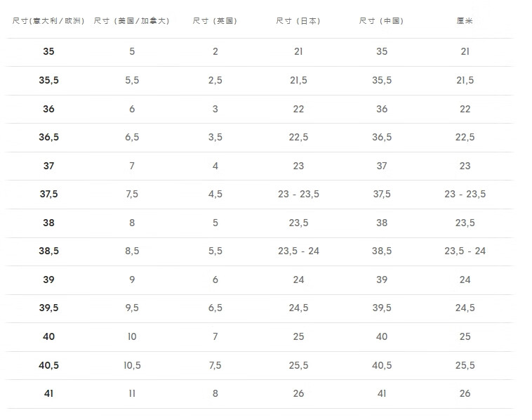Select bold EU size 41 row label

click(x=48, y=393)
